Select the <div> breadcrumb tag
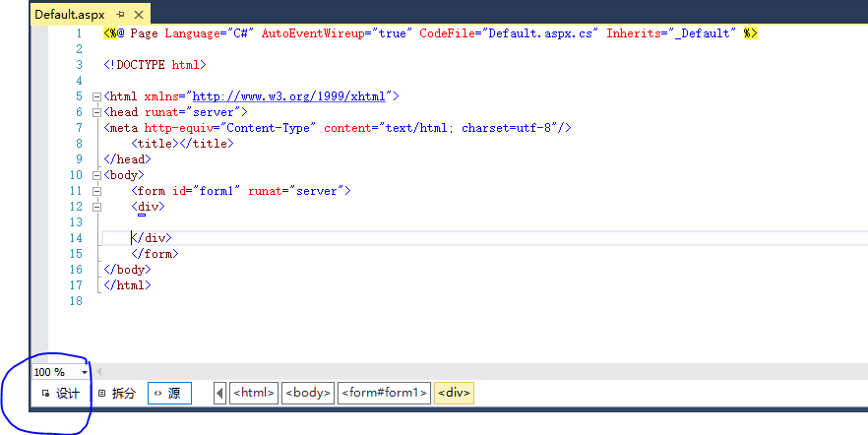This screenshot has width=868, height=435. [x=454, y=393]
